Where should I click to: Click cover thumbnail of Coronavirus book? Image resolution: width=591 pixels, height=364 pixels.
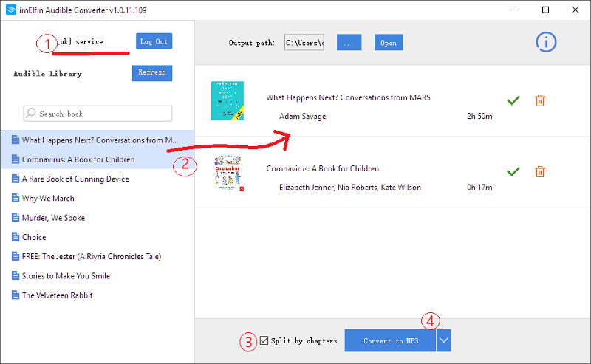[x=229, y=172]
